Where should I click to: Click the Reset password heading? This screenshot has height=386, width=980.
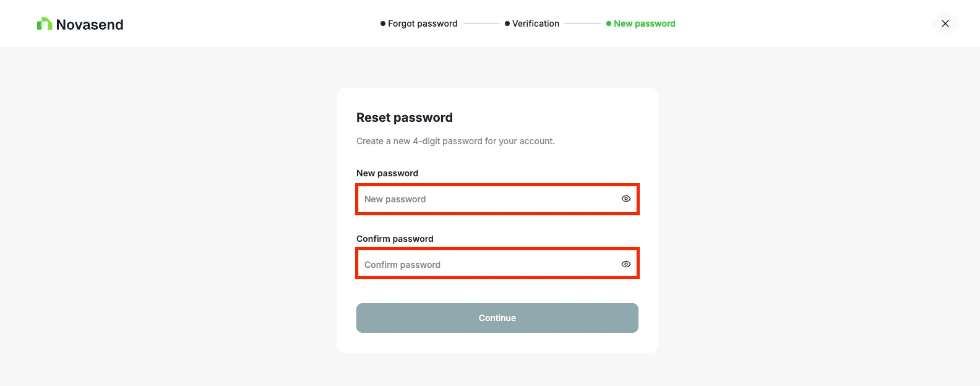click(404, 117)
